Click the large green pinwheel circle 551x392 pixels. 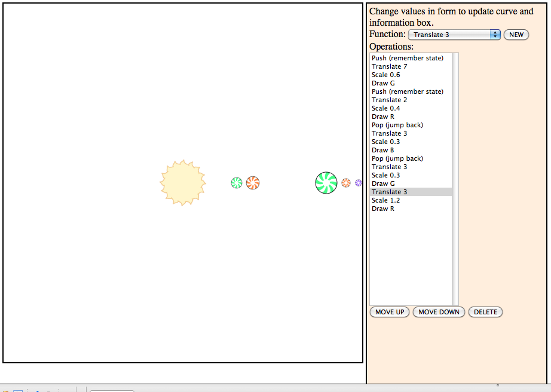326,183
